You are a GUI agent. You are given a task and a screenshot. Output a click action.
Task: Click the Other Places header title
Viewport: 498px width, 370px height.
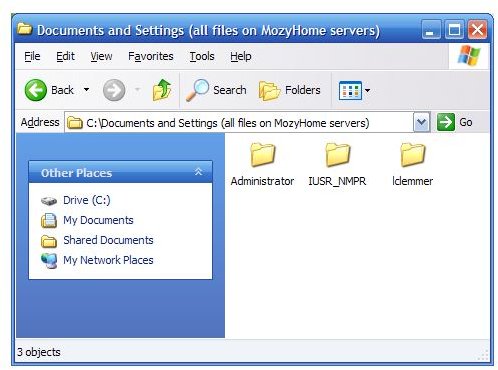pos(77,173)
